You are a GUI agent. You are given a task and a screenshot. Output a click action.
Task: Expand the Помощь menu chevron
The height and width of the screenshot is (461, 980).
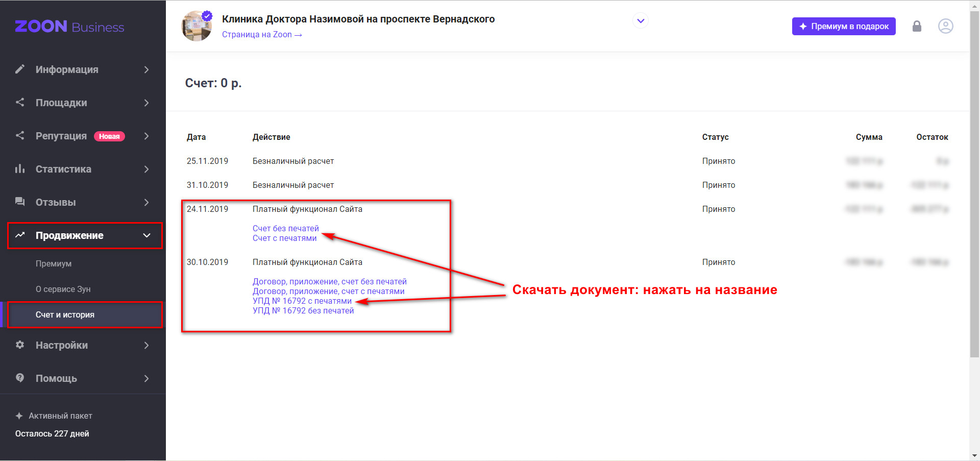pos(146,378)
